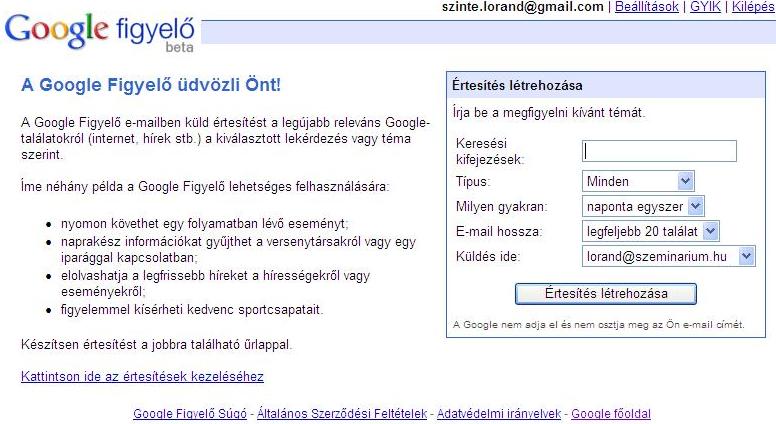Viewport: 776px width, 424px height.
Task: Sign out via the Kilépés link
Action: 753,7
